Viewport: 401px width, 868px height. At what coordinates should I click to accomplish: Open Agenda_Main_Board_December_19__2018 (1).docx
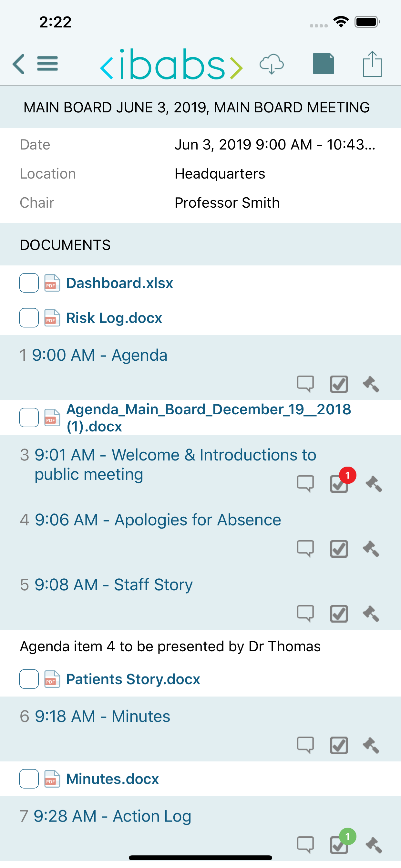click(208, 418)
